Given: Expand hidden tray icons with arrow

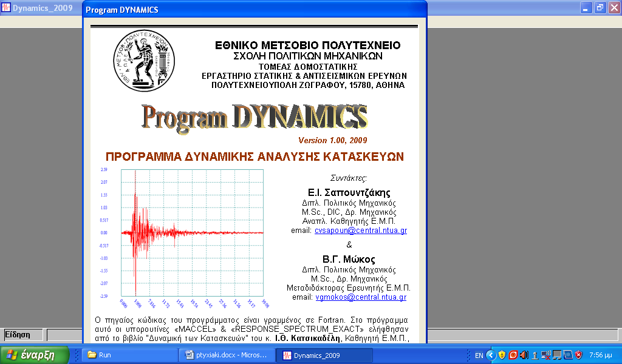Looking at the screenshot, I should tap(491, 355).
